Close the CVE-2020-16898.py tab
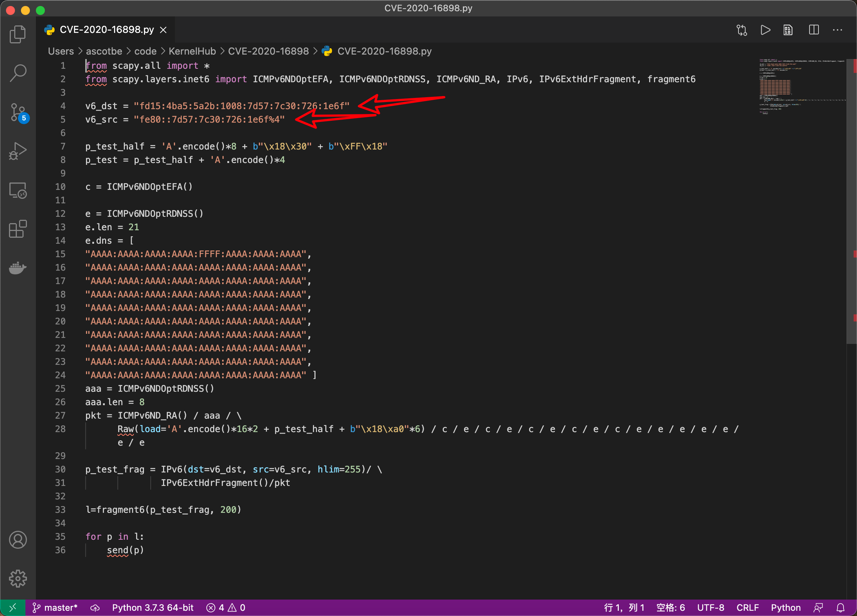The width and height of the screenshot is (857, 616). 163,30
